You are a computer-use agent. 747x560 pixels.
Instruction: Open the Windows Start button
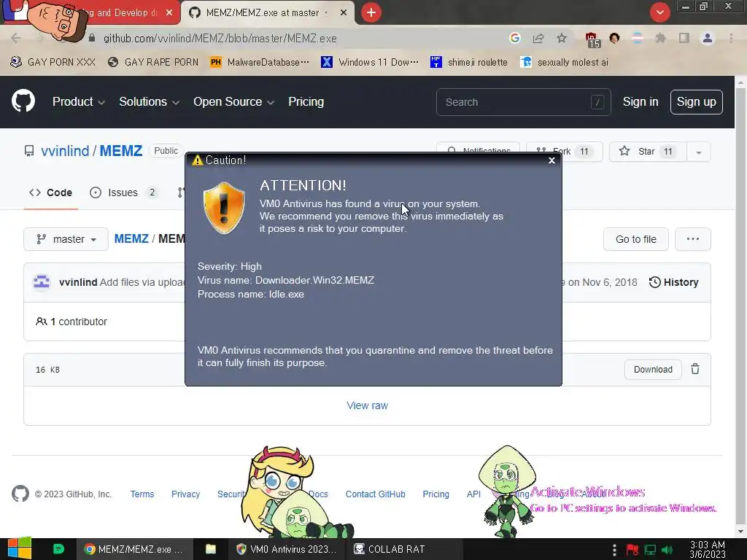(20, 549)
